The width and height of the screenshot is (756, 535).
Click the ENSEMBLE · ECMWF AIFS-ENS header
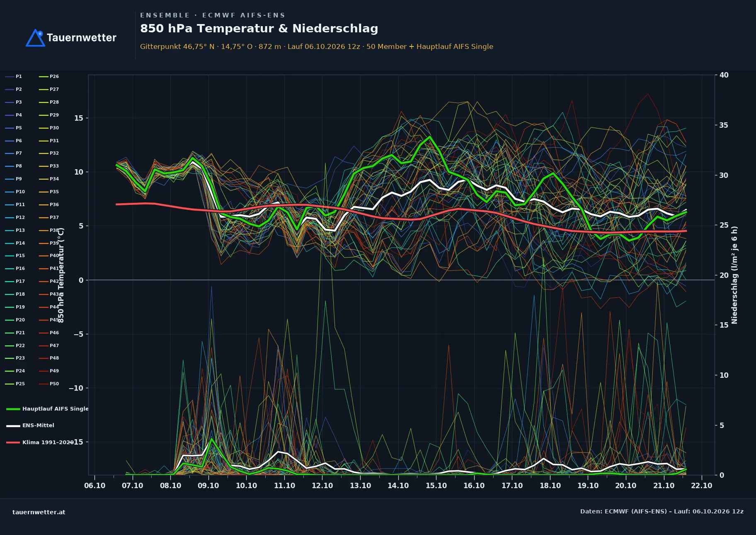(x=213, y=15)
